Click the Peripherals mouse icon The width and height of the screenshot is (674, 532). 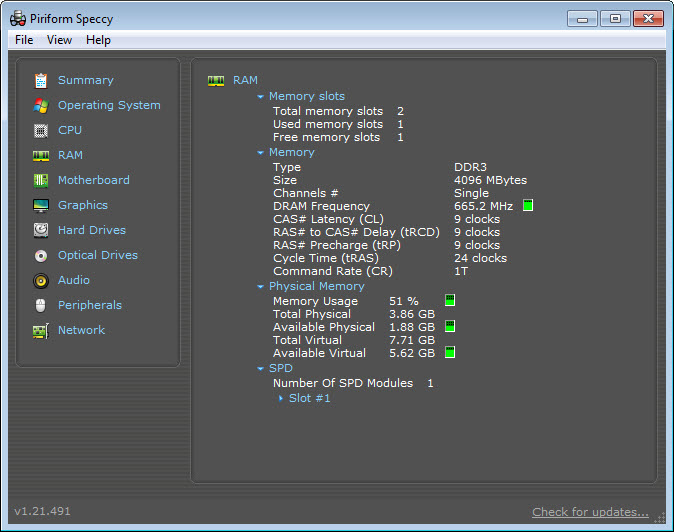click(x=41, y=306)
